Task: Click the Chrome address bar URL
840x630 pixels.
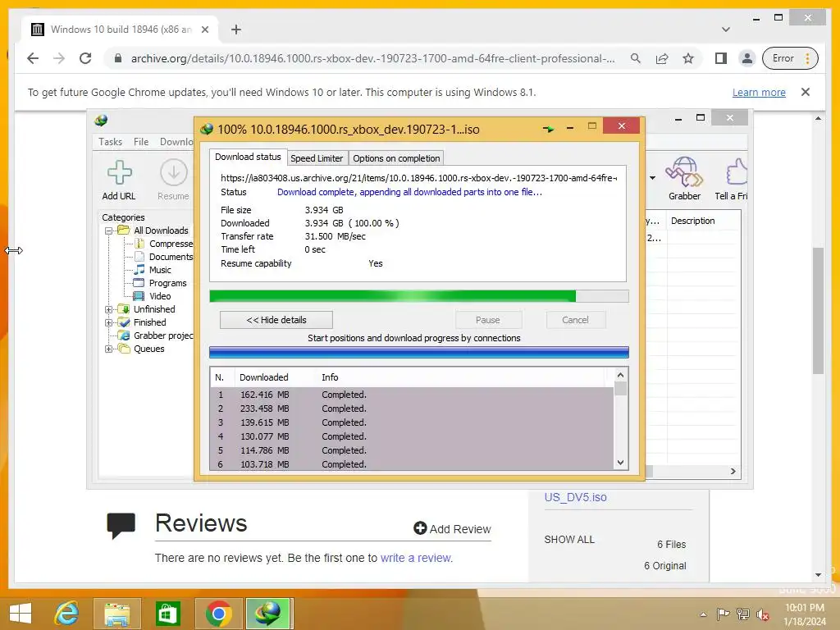Action: tap(373, 58)
